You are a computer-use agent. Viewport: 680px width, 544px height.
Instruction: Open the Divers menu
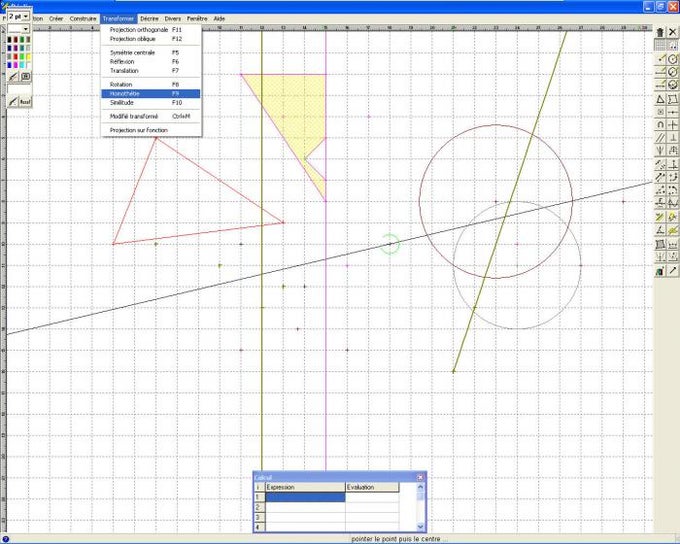(x=173, y=19)
